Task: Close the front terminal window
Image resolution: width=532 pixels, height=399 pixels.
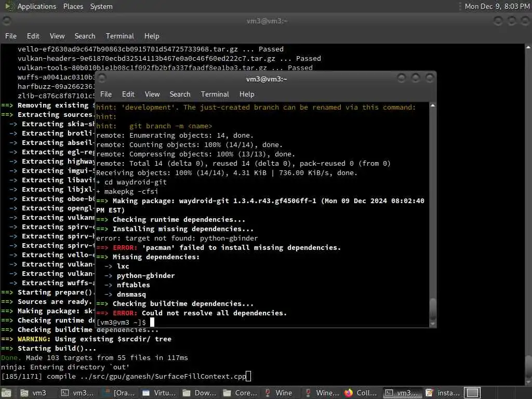Action: coord(430,78)
